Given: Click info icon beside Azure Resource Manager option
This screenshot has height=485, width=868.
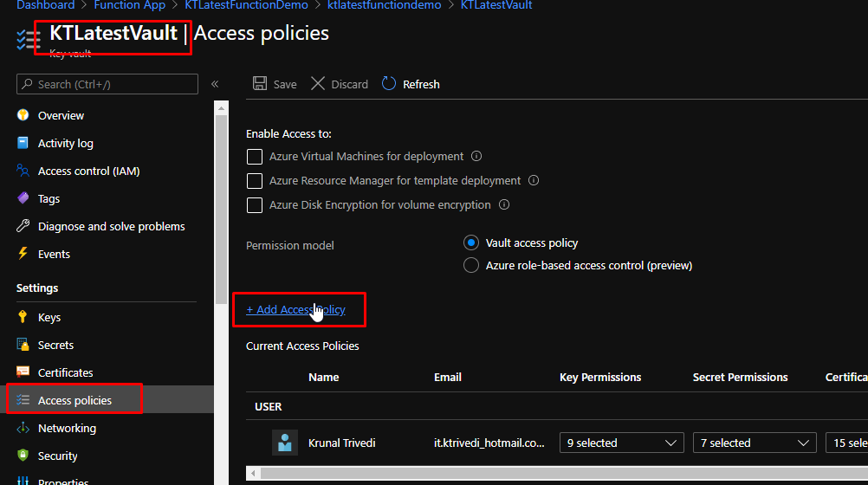Looking at the screenshot, I should coord(534,180).
